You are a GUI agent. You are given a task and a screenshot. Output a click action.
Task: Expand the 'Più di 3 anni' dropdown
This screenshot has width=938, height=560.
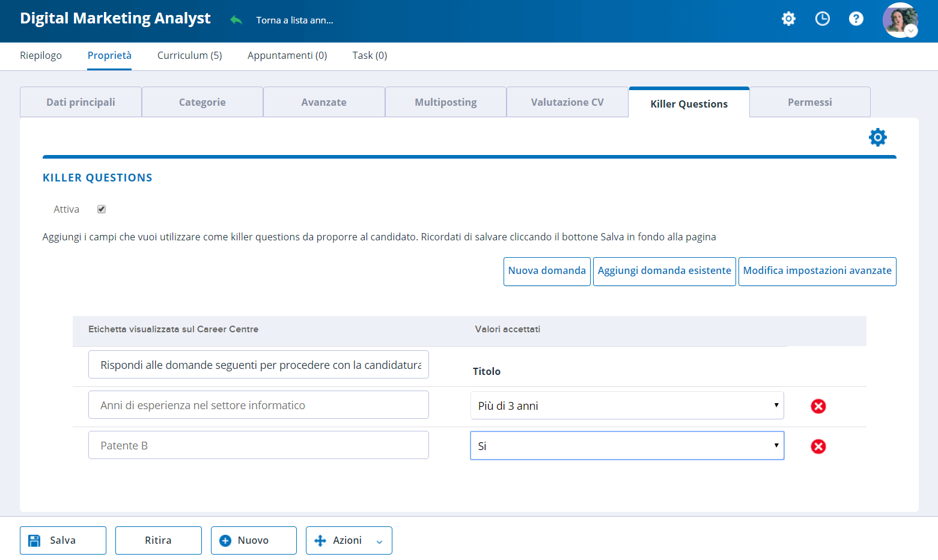click(627, 406)
